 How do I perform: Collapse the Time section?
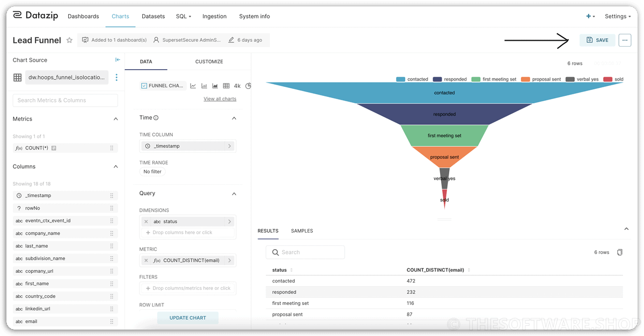point(234,118)
